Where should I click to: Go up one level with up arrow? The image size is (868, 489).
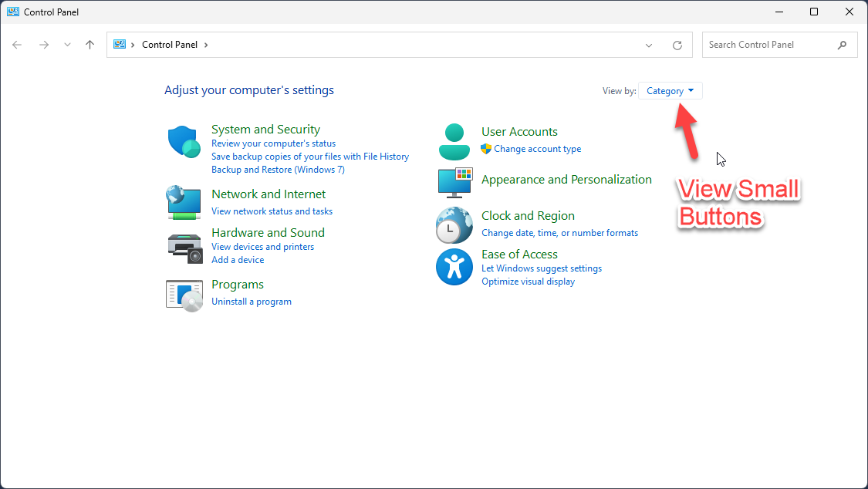click(x=90, y=45)
